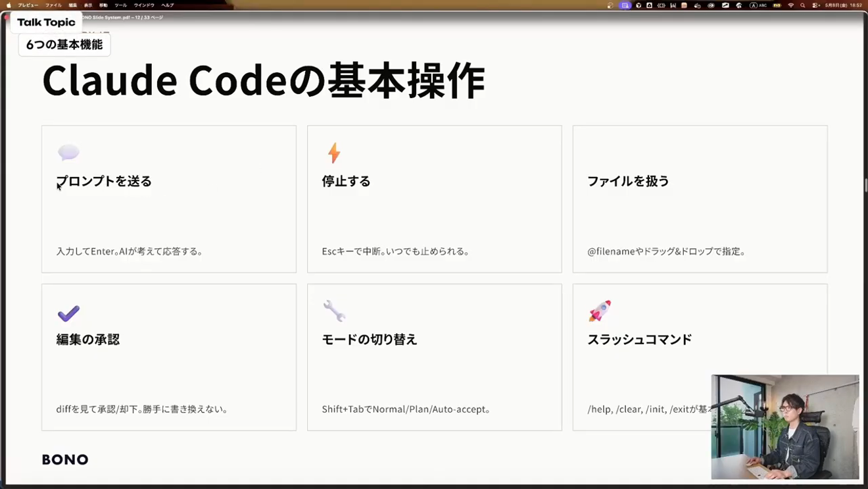868x489 pixels.
Task: Click the Talk Topic badge
Action: pos(46,22)
